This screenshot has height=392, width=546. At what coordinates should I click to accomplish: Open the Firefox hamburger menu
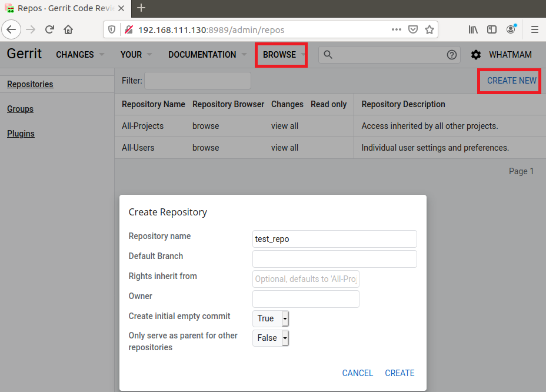(x=535, y=29)
